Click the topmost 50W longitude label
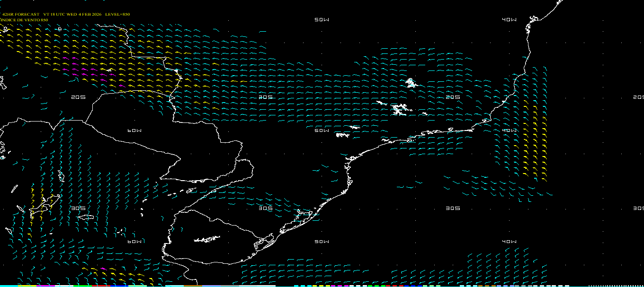The height and width of the screenshot is (287, 644). point(322,19)
